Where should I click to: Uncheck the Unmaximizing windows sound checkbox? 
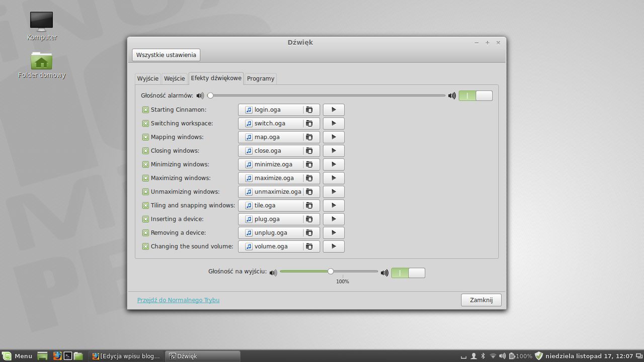coord(145,192)
